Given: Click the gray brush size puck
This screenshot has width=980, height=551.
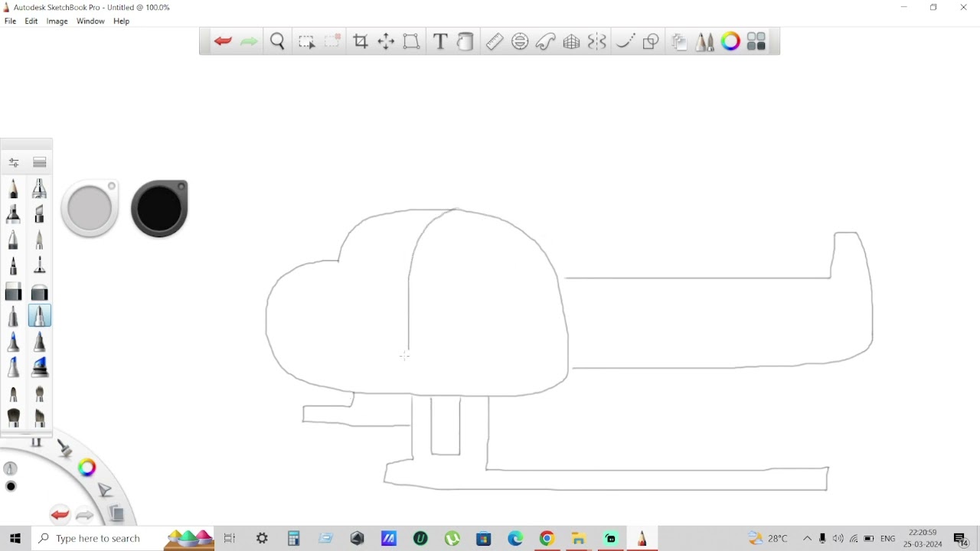Looking at the screenshot, I should [90, 208].
